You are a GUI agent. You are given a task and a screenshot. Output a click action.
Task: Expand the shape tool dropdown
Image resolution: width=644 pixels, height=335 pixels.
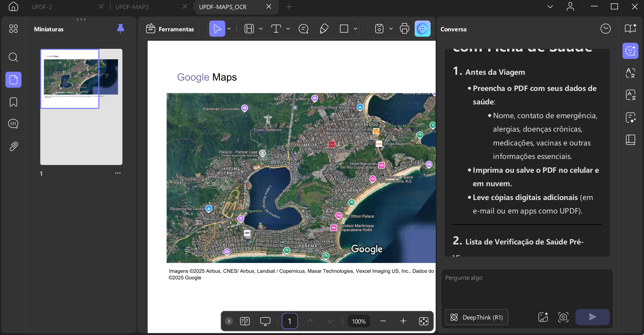tap(355, 29)
